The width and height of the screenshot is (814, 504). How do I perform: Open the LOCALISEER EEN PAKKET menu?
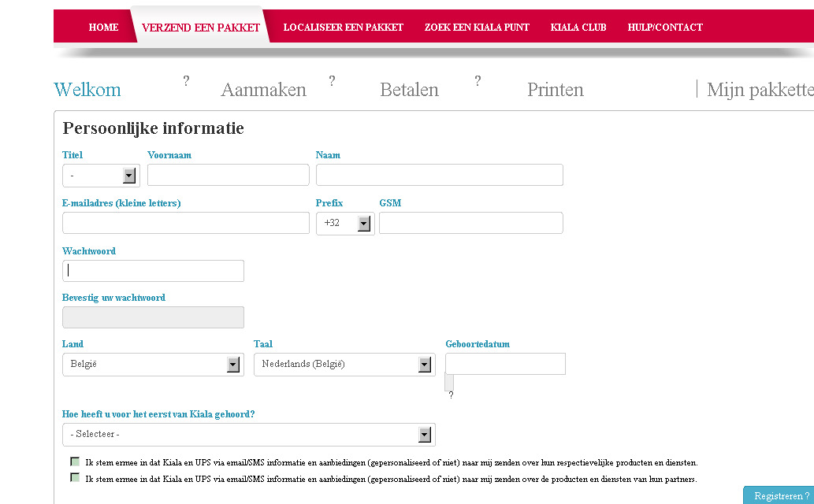(343, 28)
